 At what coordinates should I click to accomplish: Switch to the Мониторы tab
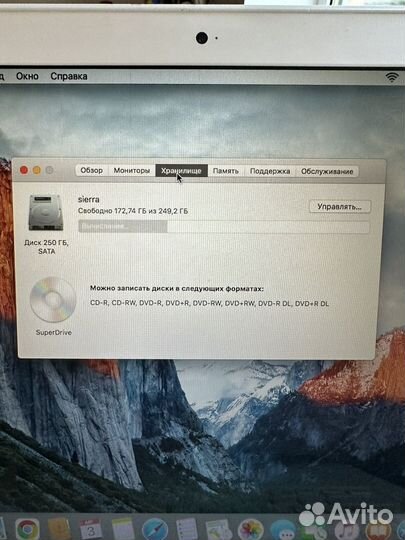[x=132, y=170]
